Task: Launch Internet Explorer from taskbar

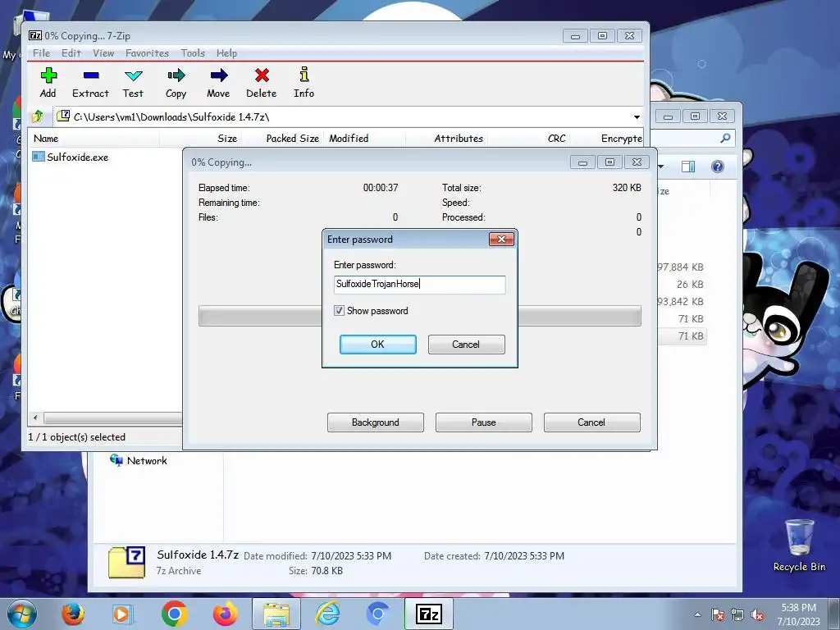Action: (327, 614)
